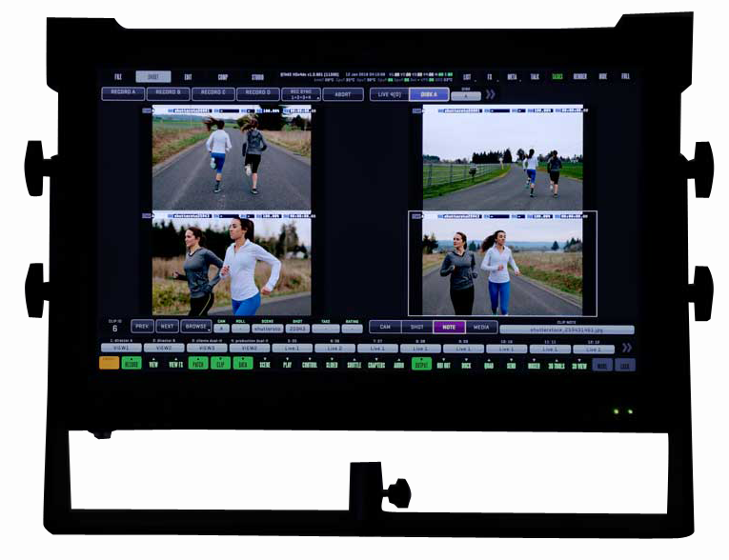Open the BROWSE dropdown button
Screen dimensions: 729x560
[195, 327]
